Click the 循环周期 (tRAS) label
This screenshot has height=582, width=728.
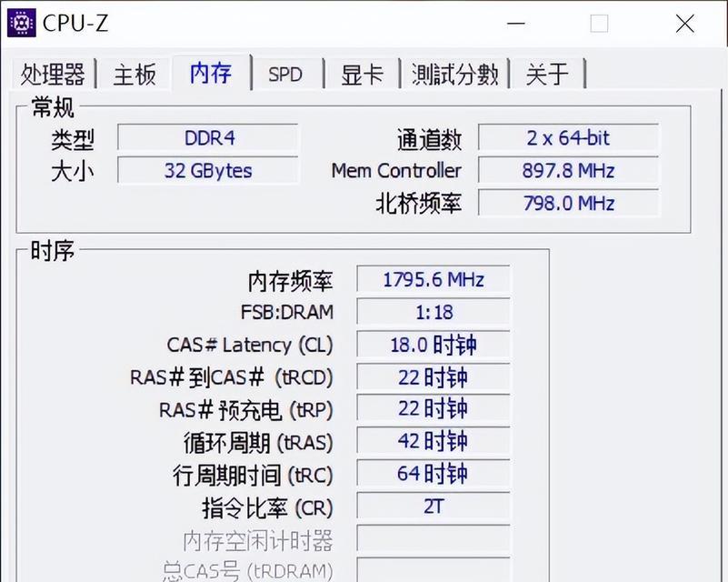click(x=258, y=443)
